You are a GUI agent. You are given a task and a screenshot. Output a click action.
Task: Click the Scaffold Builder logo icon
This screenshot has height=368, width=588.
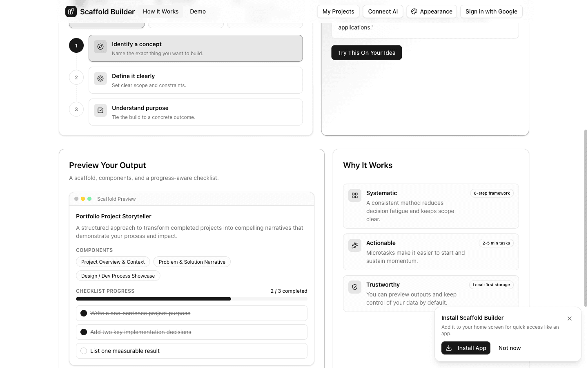coord(71,11)
